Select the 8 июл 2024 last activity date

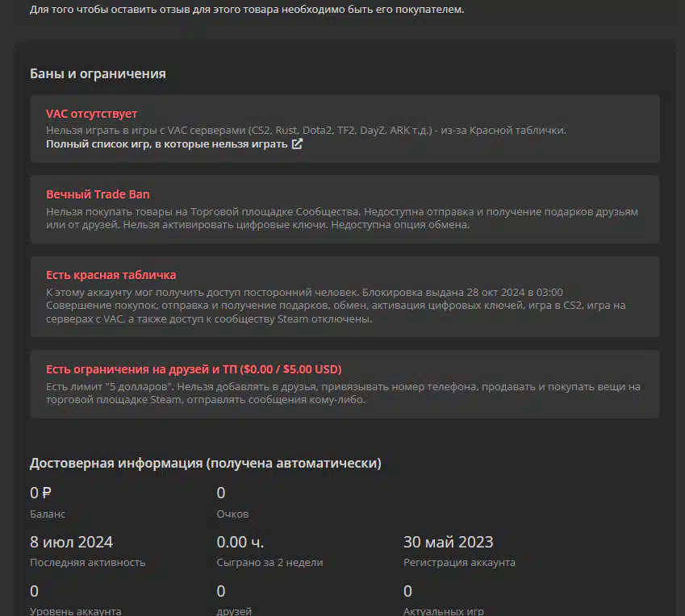(71, 542)
